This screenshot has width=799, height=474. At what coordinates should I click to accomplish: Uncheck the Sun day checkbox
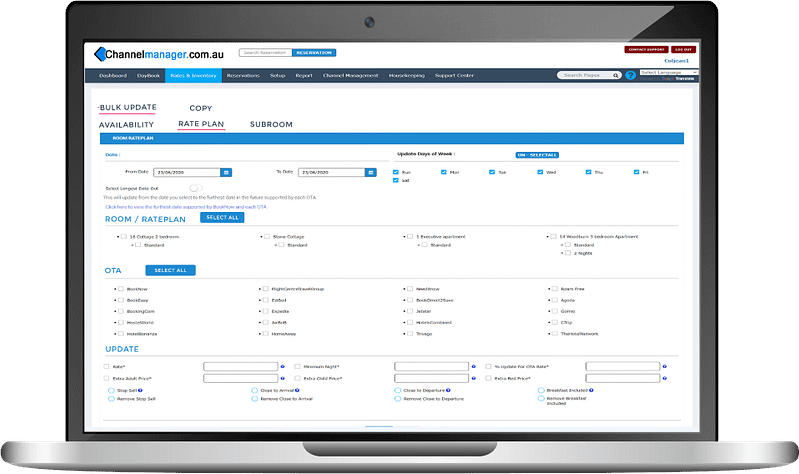(395, 172)
